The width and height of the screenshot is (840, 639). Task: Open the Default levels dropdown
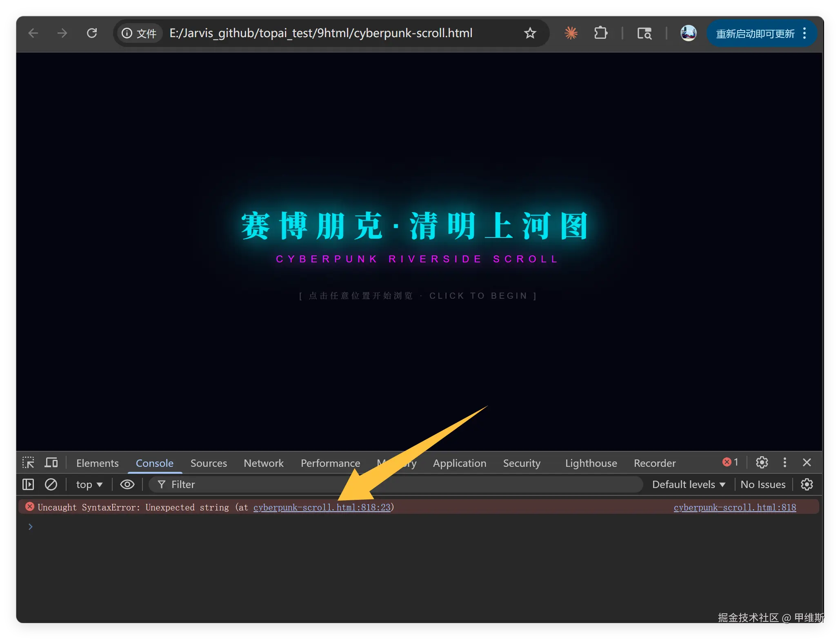pos(688,484)
